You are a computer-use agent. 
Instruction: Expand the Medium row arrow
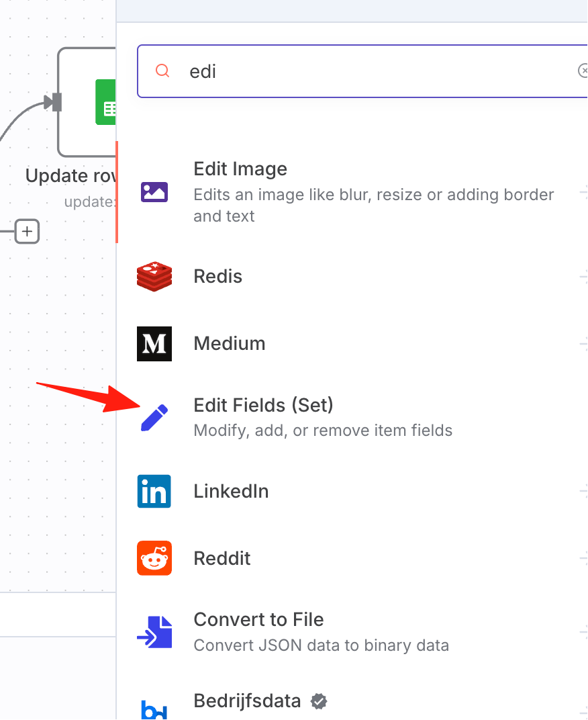point(583,344)
